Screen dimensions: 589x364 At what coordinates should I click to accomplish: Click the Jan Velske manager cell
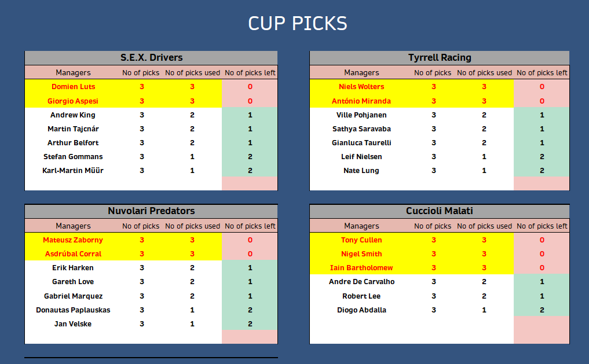tap(73, 324)
